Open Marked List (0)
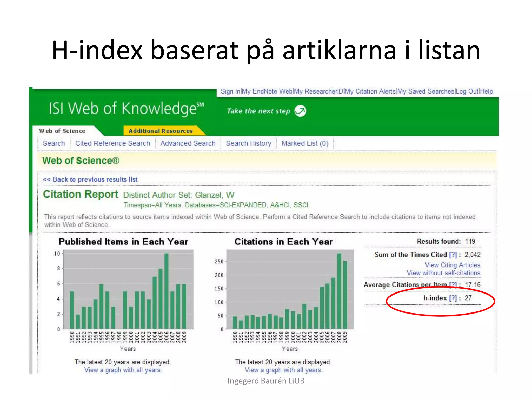This screenshot has height=399, width=532. [x=305, y=143]
